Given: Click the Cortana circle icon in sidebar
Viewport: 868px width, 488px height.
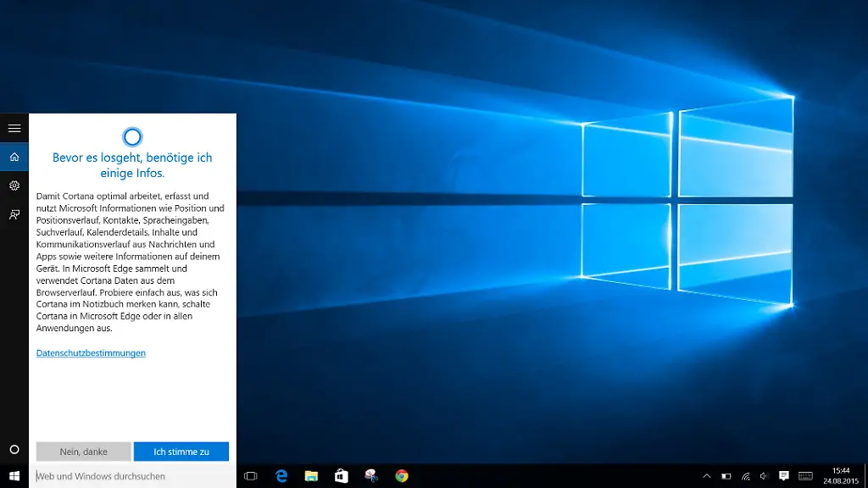Looking at the screenshot, I should pyautogui.click(x=14, y=449).
